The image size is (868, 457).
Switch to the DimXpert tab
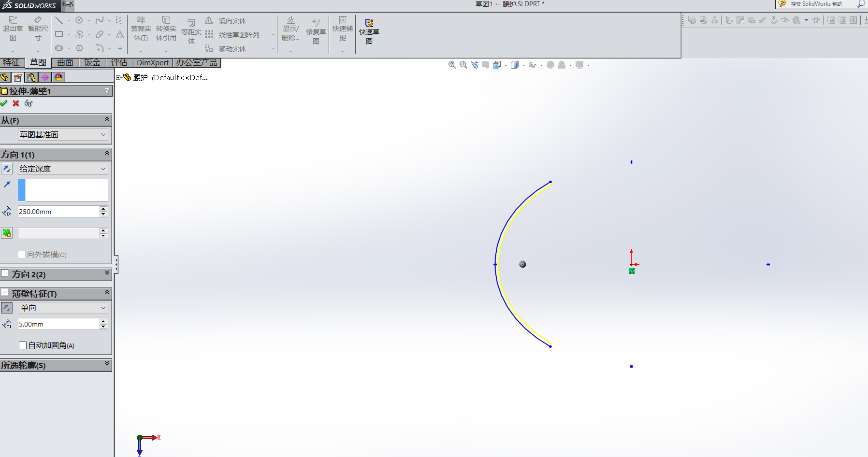point(153,63)
